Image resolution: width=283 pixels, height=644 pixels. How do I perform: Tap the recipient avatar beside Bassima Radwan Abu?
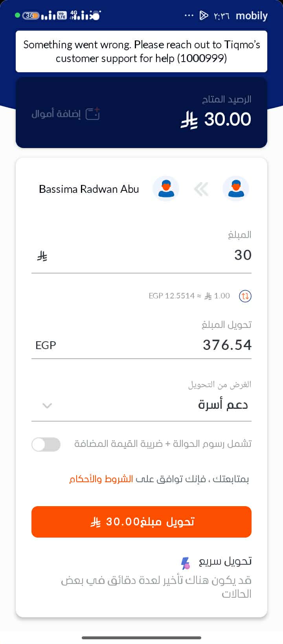coord(166,189)
